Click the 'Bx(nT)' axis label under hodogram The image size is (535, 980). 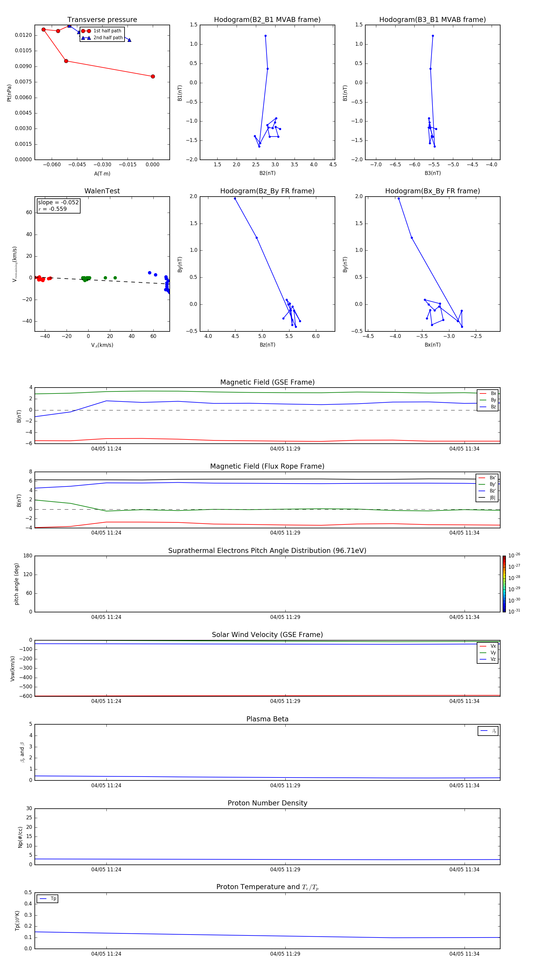click(432, 345)
